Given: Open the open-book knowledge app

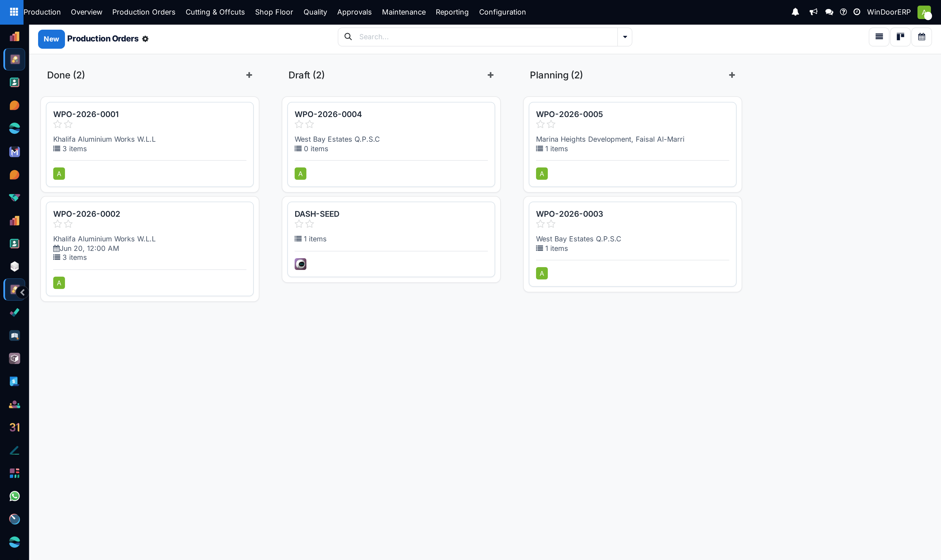Looking at the screenshot, I should [14, 335].
